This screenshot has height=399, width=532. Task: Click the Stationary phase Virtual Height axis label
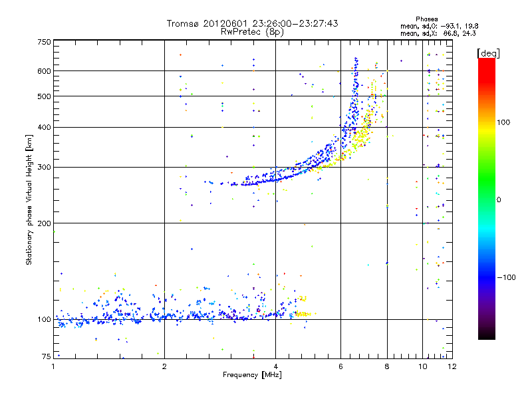point(29,200)
